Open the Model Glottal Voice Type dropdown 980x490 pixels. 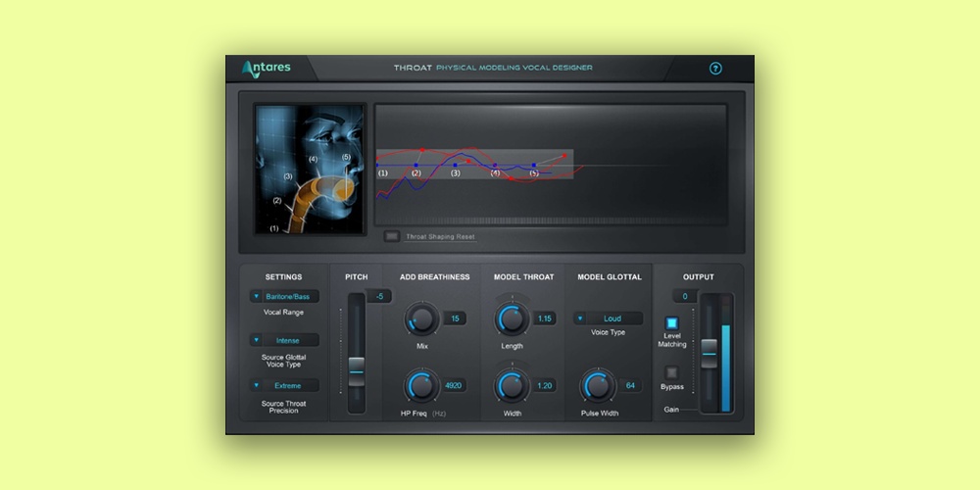point(608,318)
